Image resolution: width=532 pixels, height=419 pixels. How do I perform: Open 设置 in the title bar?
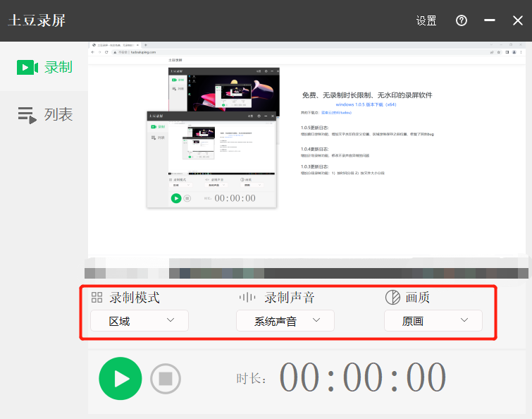426,20
